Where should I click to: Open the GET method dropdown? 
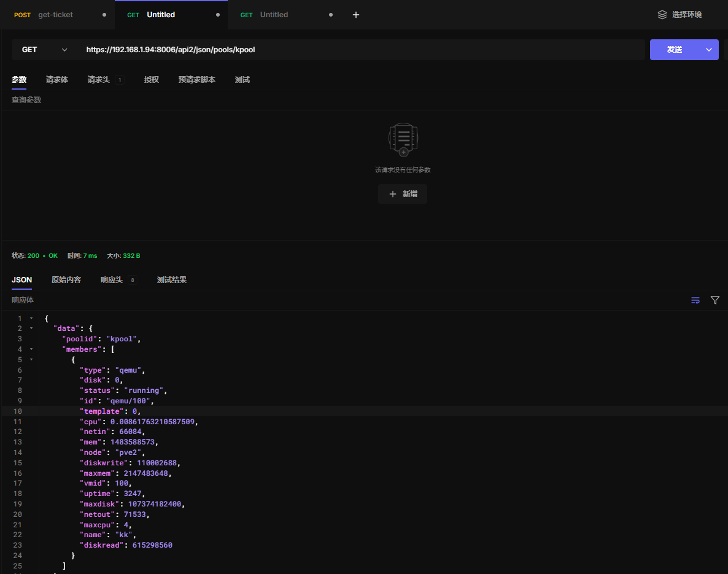[44, 50]
